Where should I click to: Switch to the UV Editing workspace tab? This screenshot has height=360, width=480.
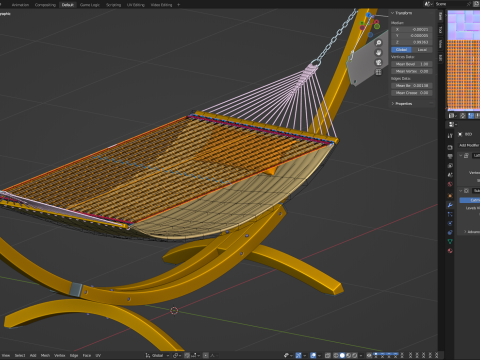coord(136,5)
